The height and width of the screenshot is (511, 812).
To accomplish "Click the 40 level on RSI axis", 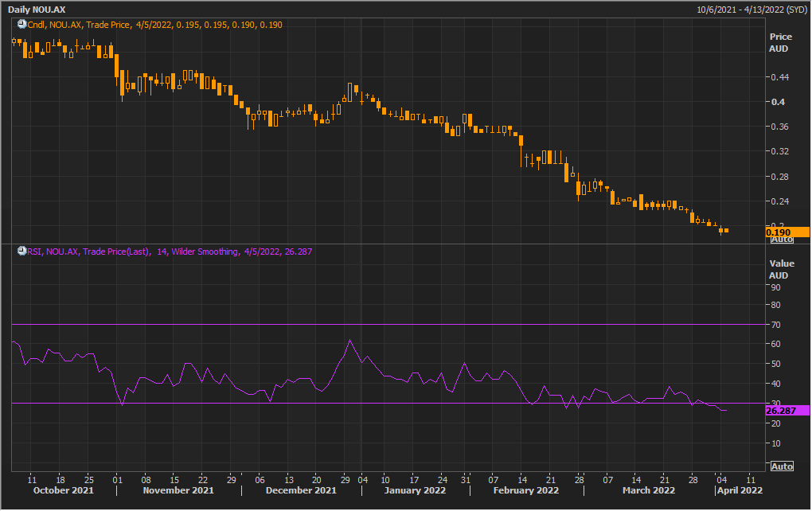I will coord(775,384).
